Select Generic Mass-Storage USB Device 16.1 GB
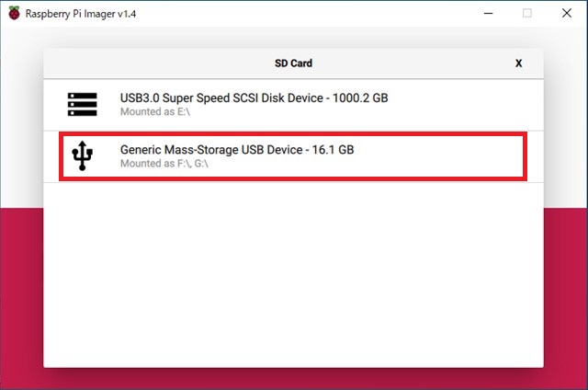The image size is (588, 390). pos(293,156)
